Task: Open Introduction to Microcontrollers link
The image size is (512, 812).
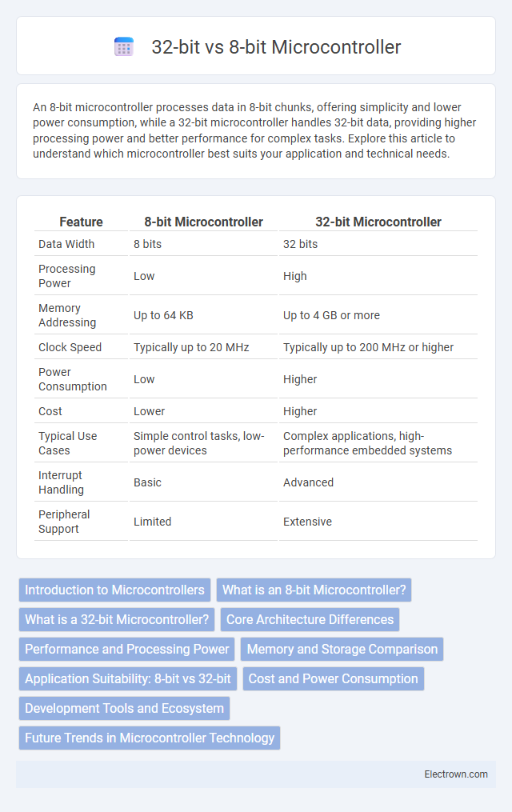Action: [x=114, y=590]
